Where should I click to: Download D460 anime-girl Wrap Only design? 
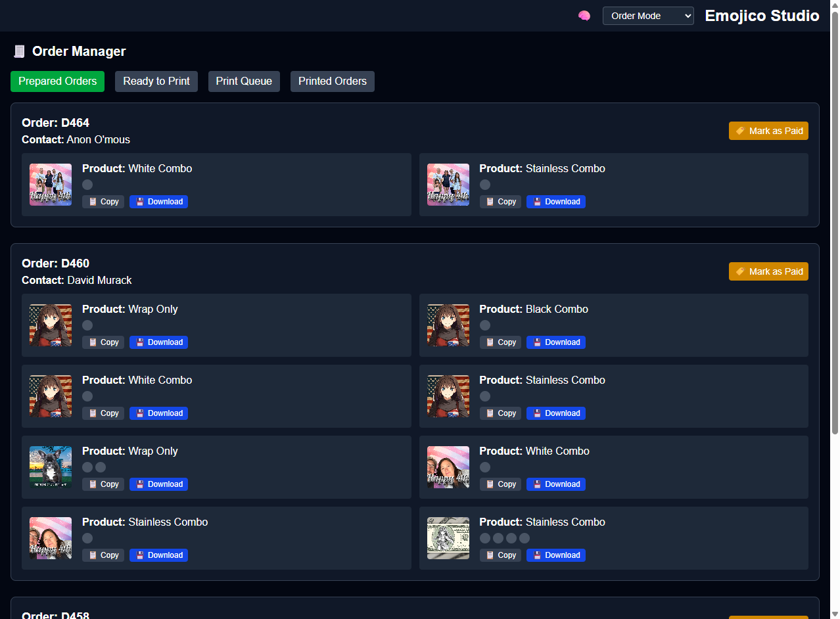(x=158, y=342)
